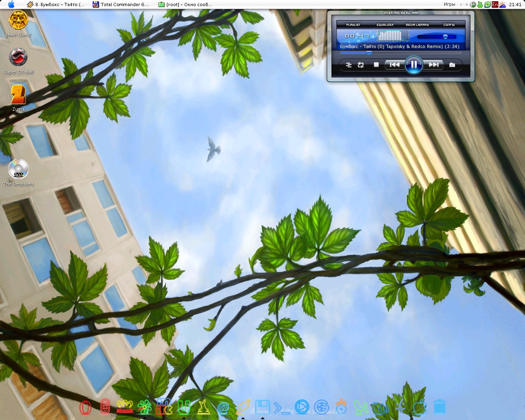Open the Media Library tab
The width and height of the screenshot is (525, 420).
(417, 25)
